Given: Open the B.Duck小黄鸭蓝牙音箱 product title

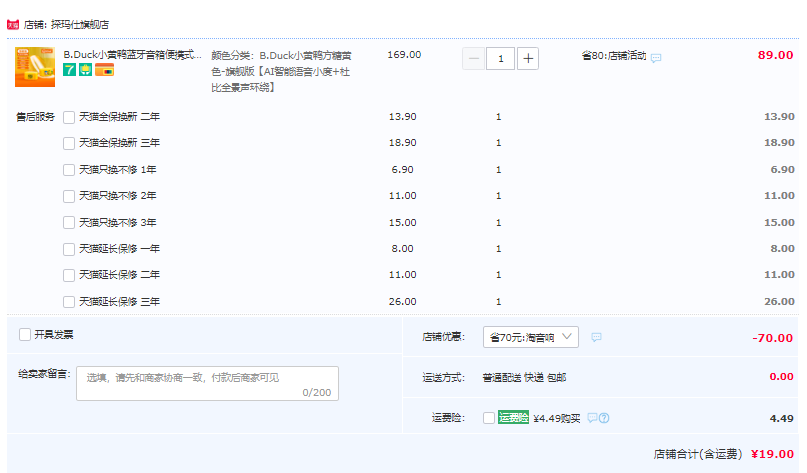Looking at the screenshot, I should (132, 55).
